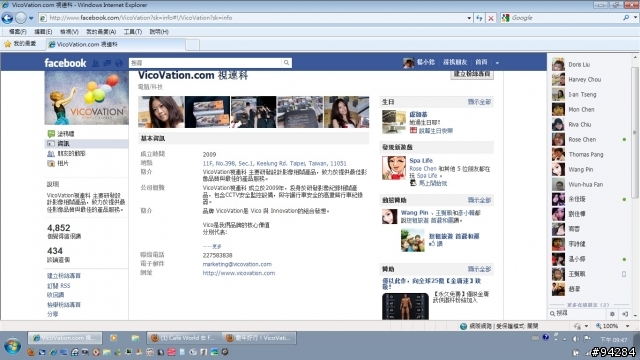
Task: Click the 建立粉絲專頁 button
Action: click(x=472, y=74)
